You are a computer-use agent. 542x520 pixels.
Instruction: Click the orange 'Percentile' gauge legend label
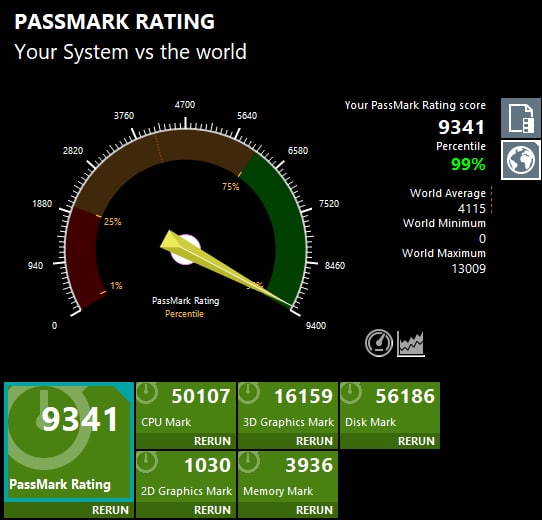click(184, 314)
